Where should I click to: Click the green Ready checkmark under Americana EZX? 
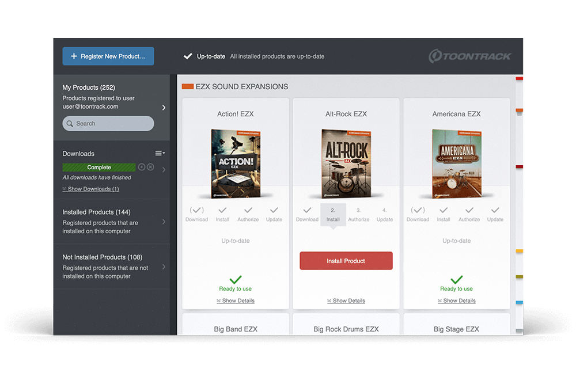(x=456, y=280)
